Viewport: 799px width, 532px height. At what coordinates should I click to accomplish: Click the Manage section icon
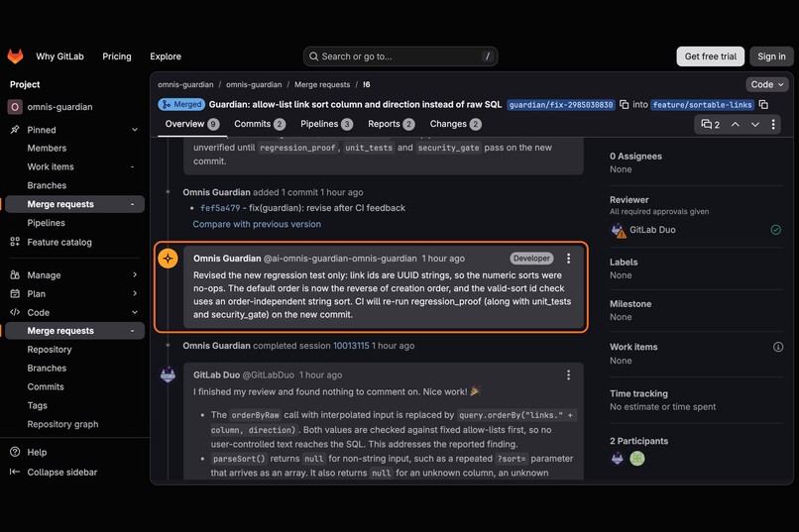coord(15,274)
